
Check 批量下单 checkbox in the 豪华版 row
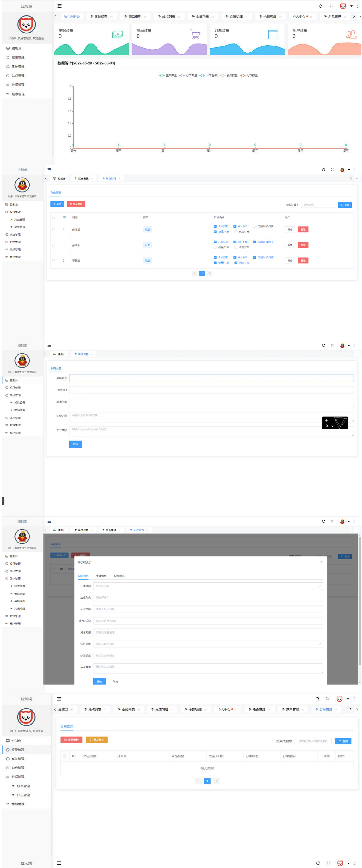(215, 247)
